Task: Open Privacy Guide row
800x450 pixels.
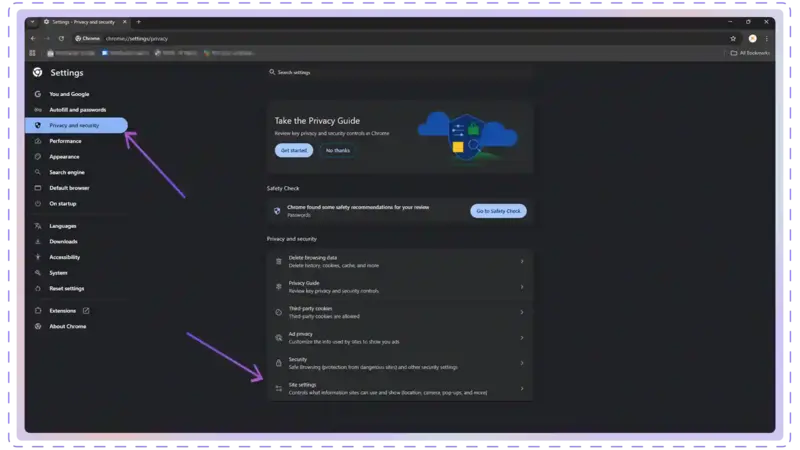Action: click(x=400, y=287)
